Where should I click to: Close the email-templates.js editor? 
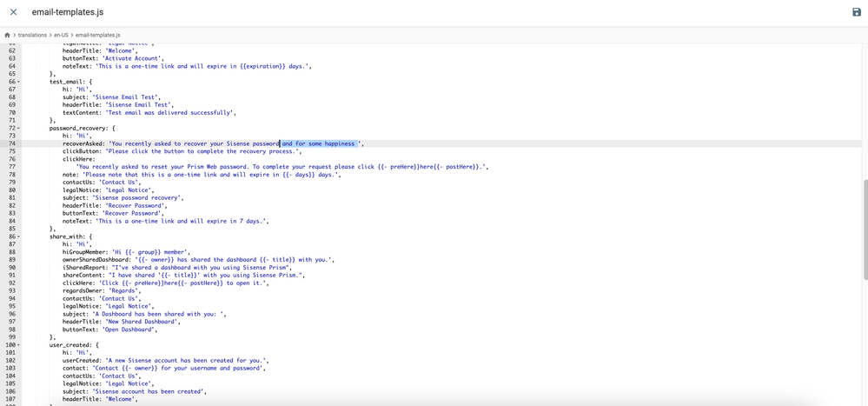click(x=13, y=12)
